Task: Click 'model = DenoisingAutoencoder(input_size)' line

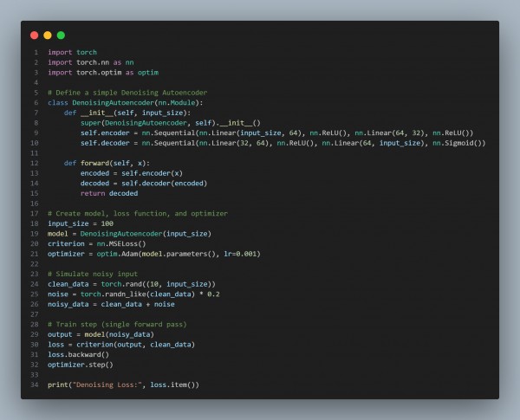Action: pyautogui.click(x=129, y=234)
